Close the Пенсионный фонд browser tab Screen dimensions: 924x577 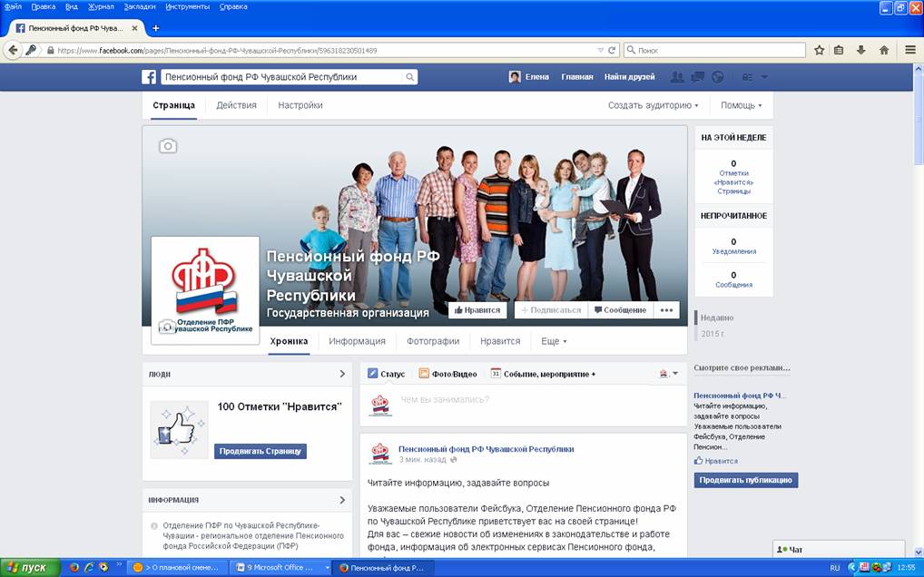(135, 28)
